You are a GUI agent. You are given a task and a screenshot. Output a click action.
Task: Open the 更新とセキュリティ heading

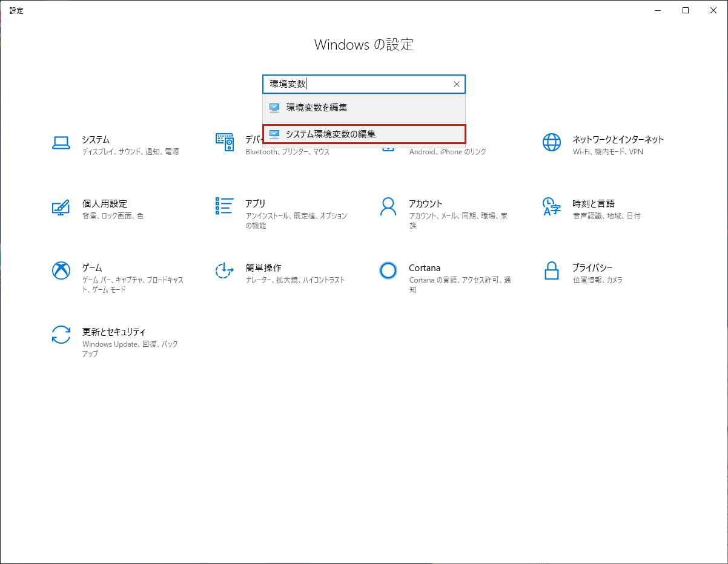click(x=114, y=332)
